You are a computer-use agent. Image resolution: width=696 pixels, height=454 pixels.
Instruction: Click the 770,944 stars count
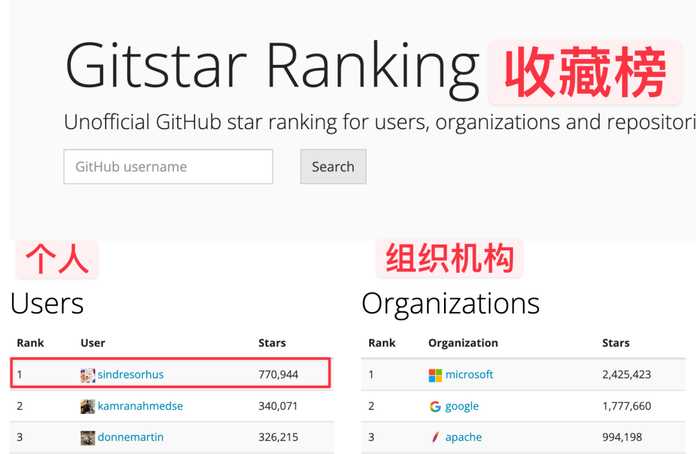click(x=278, y=375)
